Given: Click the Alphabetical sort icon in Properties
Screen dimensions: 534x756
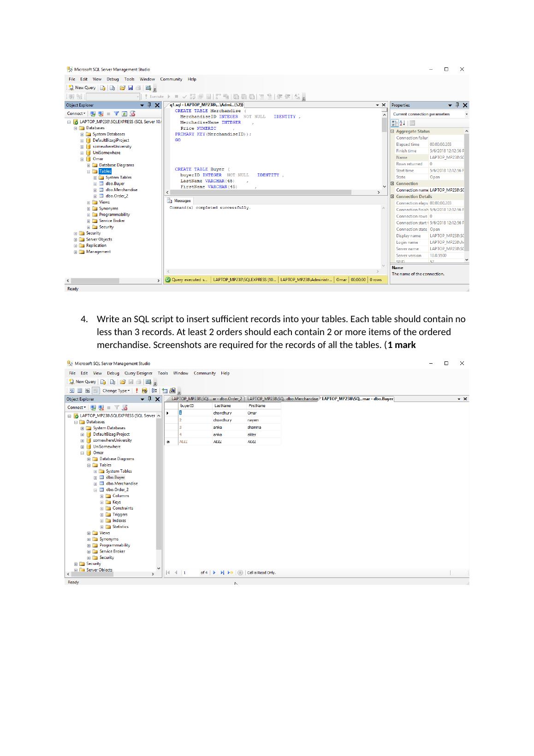Looking at the screenshot, I should click(x=402, y=123).
